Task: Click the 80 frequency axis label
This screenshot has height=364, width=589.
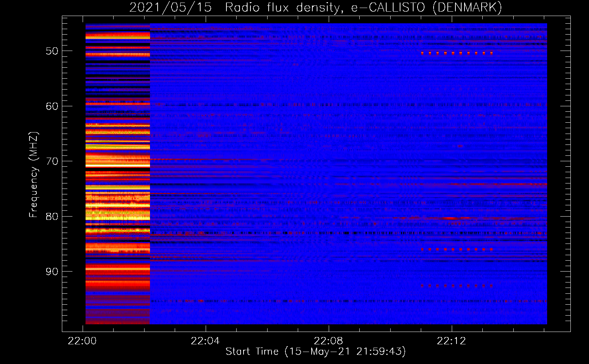Action: pyautogui.click(x=52, y=217)
